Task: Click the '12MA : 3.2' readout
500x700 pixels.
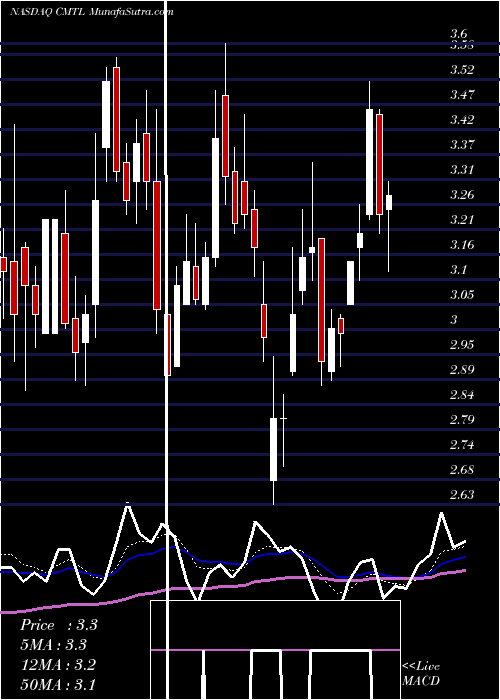Action: (58, 665)
